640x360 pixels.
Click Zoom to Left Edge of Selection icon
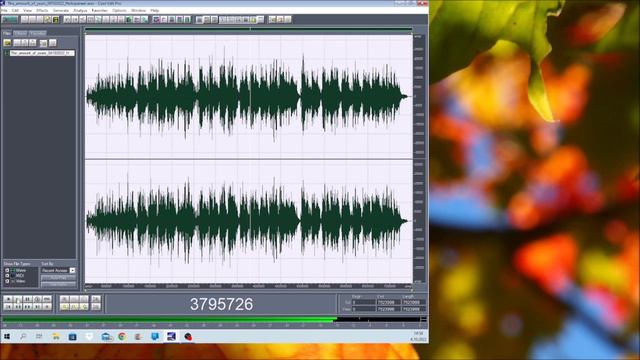[x=74, y=307]
